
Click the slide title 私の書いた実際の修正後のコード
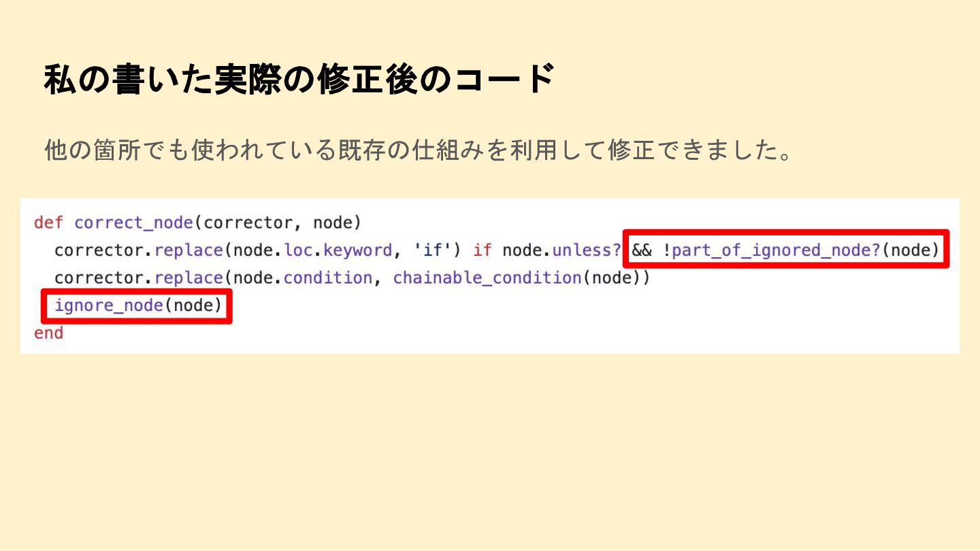click(x=299, y=80)
